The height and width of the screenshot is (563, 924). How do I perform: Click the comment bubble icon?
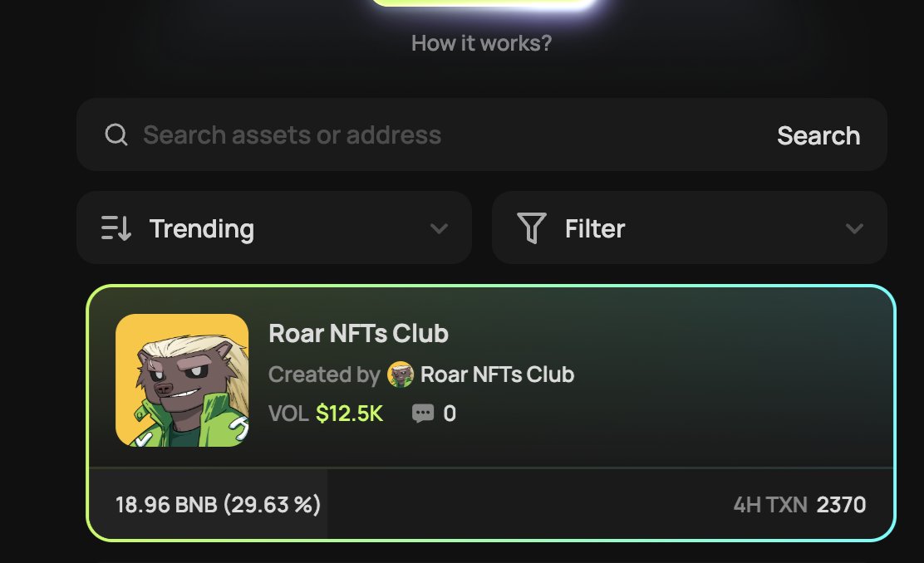[422, 414]
